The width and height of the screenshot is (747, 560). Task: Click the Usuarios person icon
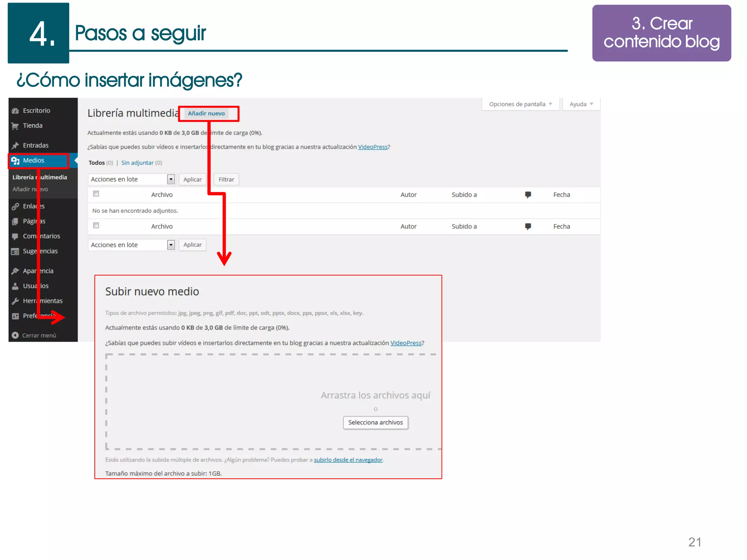[15, 286]
